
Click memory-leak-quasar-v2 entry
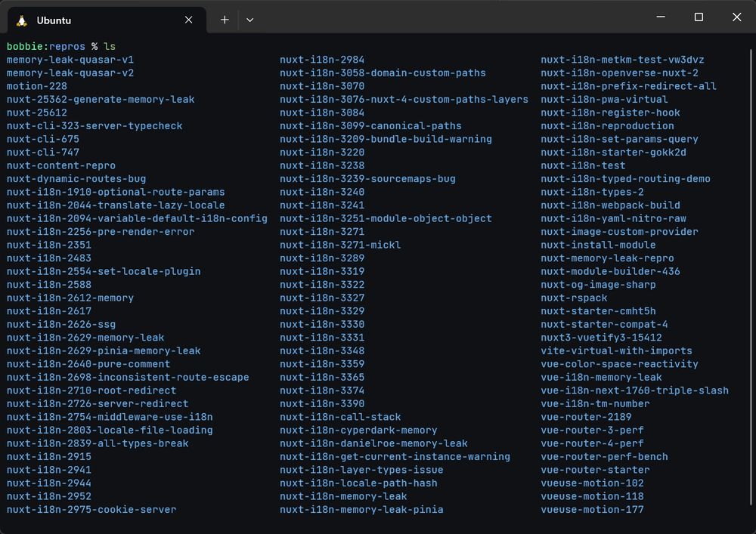[x=70, y=73]
